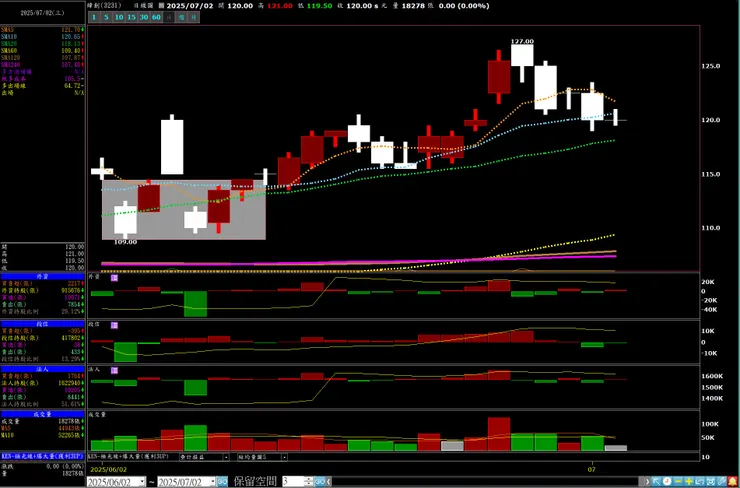Click the red alert bell icon
Image resolution: width=740 pixels, height=488 pixels.
[733, 482]
